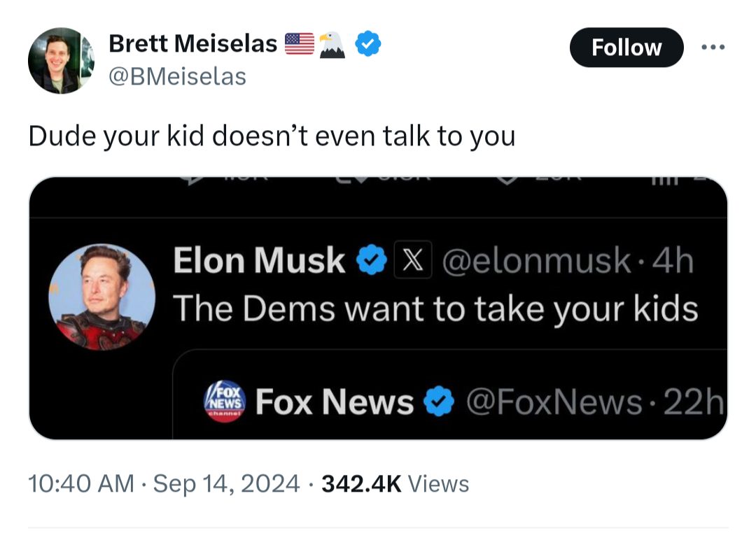Image resolution: width=756 pixels, height=533 pixels.
Task: Click "The Dems want to take your kids" text
Action: tap(435, 307)
